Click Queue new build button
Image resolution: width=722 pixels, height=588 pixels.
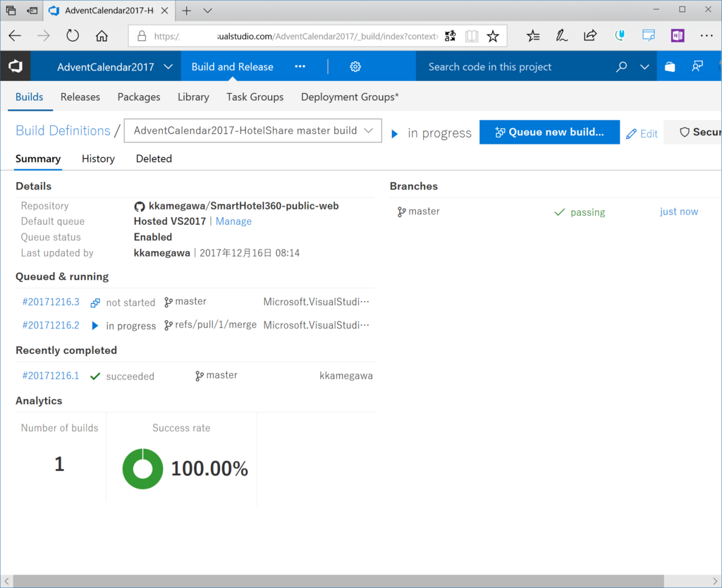[549, 132]
